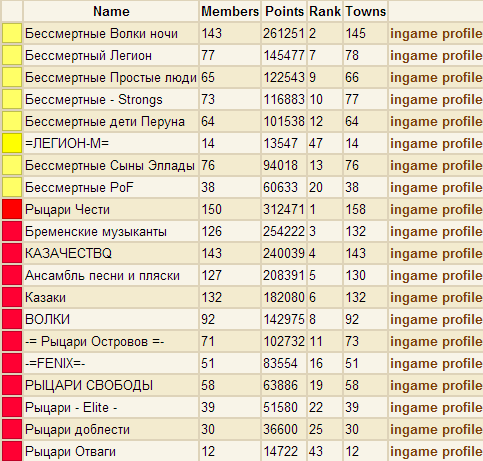The image size is (483, 461).
Task: Open ingame profile for Рыцари Отваги
Action: tap(436, 452)
